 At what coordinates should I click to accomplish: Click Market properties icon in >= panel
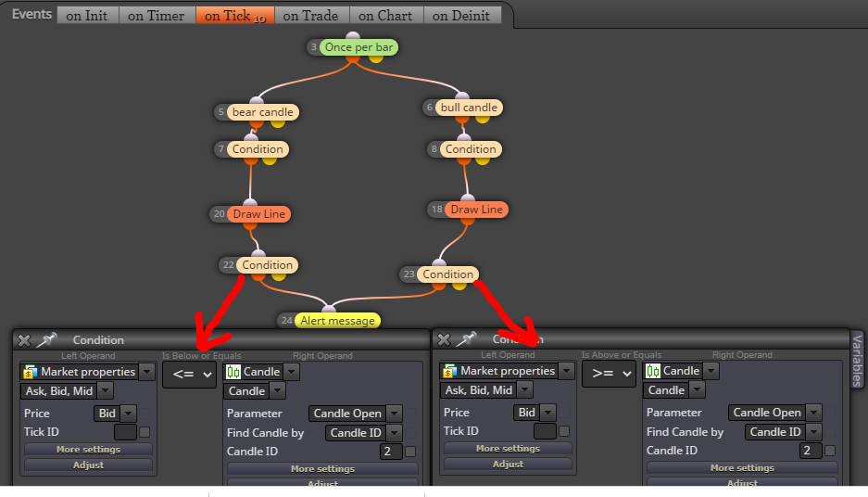coord(450,371)
